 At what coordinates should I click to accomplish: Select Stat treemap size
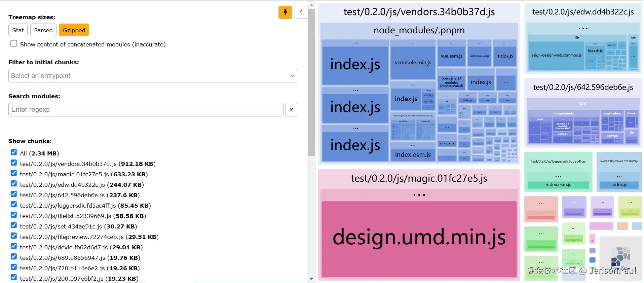[x=18, y=30]
